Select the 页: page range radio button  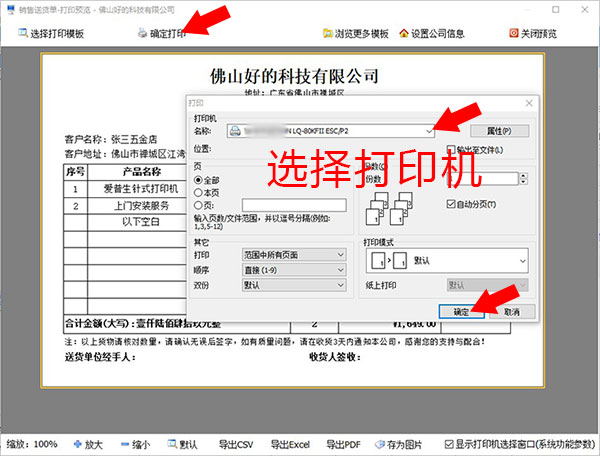[198, 205]
